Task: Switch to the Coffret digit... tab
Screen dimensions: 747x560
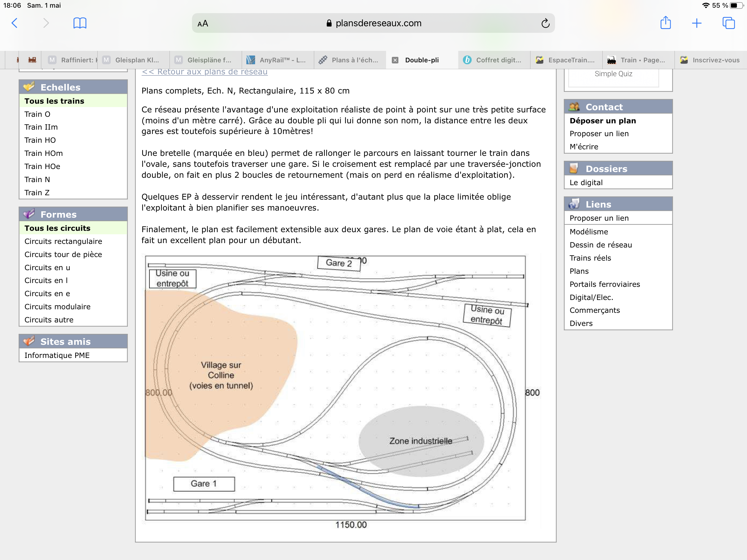Action: pyautogui.click(x=494, y=60)
